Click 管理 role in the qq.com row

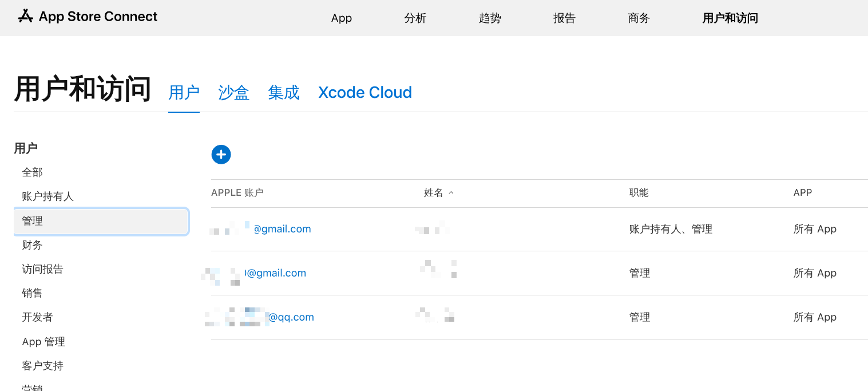coord(640,317)
